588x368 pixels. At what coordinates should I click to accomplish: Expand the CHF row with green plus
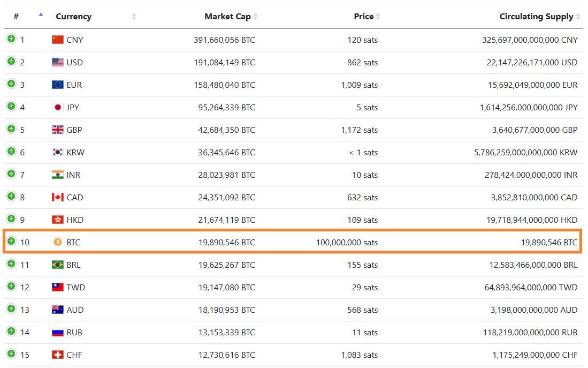pyautogui.click(x=11, y=354)
